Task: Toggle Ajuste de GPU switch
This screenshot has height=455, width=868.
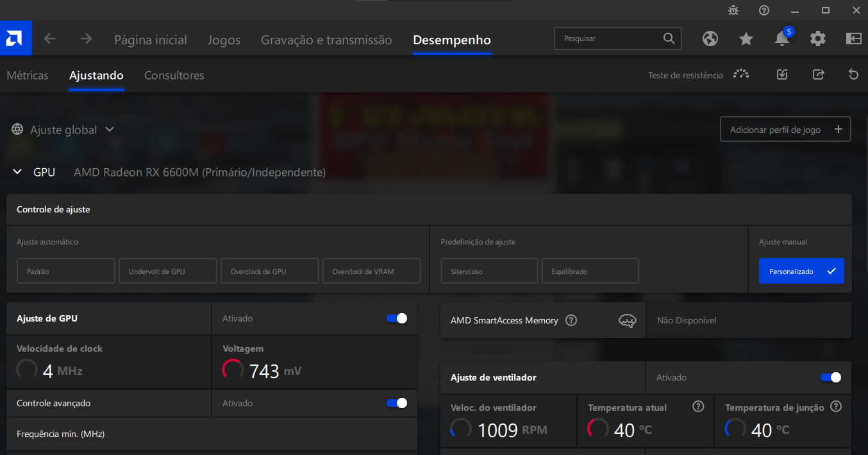Action: (397, 318)
